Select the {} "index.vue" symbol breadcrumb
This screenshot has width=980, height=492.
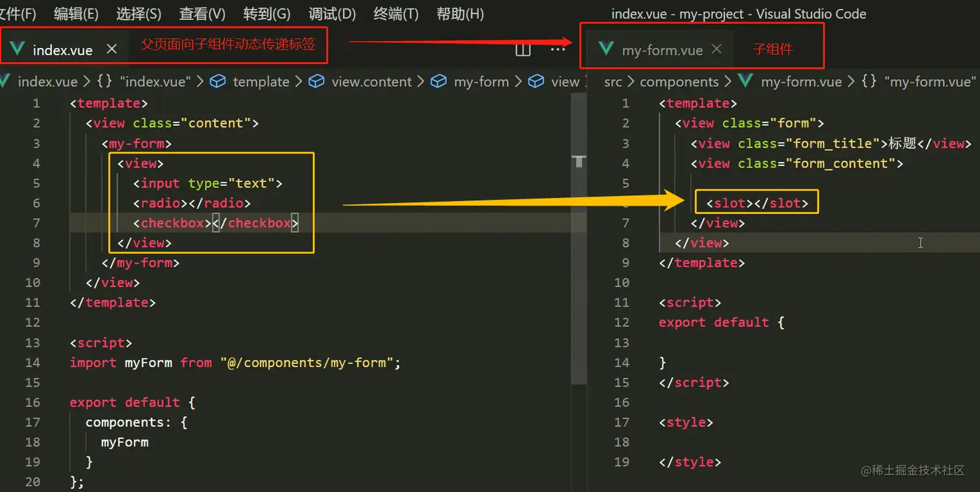pyautogui.click(x=143, y=82)
